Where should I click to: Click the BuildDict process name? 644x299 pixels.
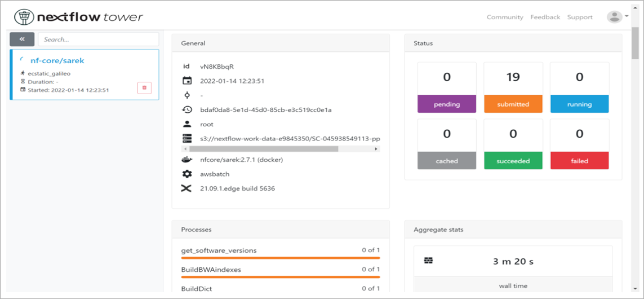(x=197, y=289)
